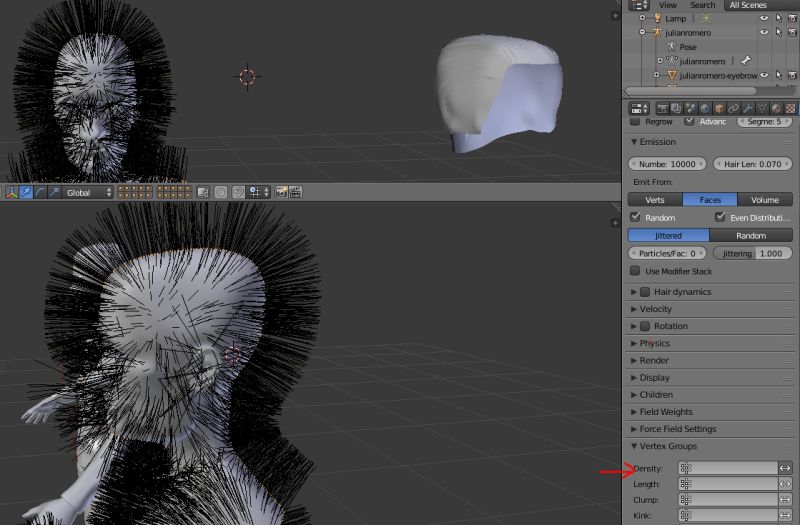Click the Particles/Face value field

pos(667,253)
